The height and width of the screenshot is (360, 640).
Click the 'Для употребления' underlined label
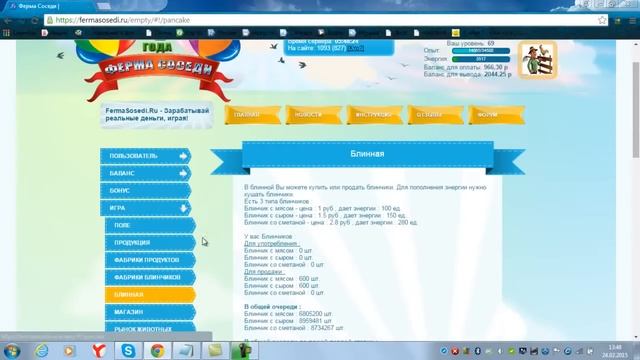[x=271, y=243]
